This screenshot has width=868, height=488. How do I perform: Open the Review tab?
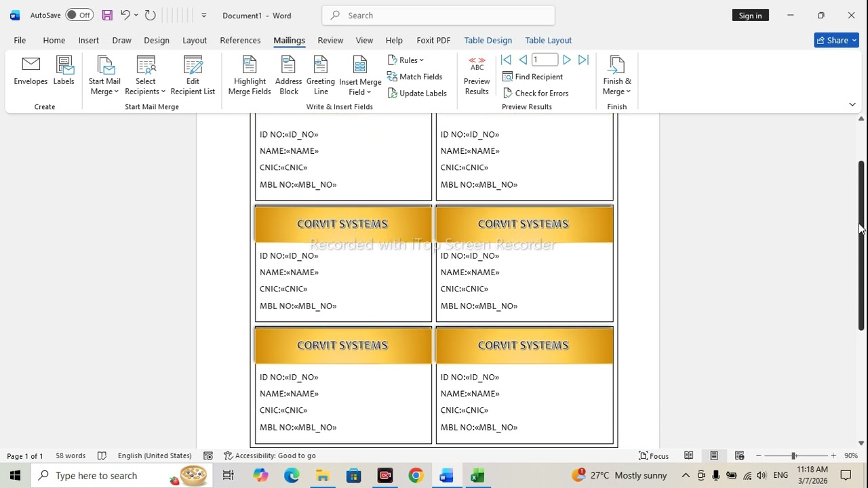[330, 40]
